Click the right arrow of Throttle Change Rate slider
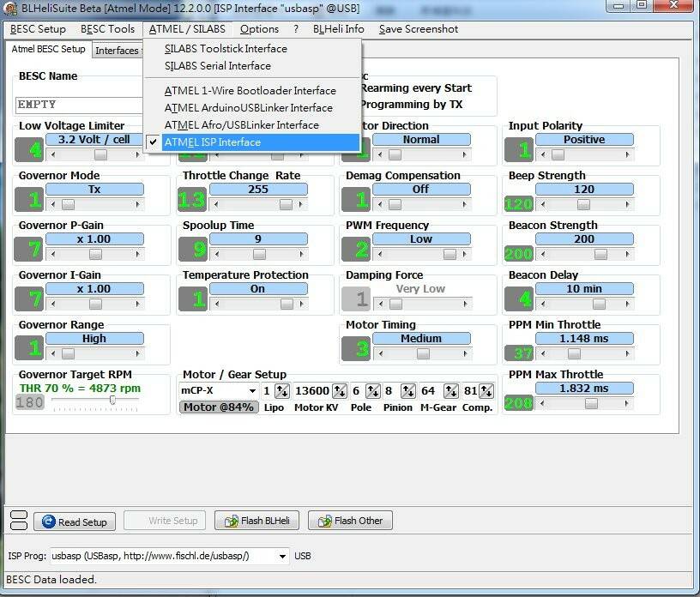Viewport: 700px width, 597px height. [301, 204]
